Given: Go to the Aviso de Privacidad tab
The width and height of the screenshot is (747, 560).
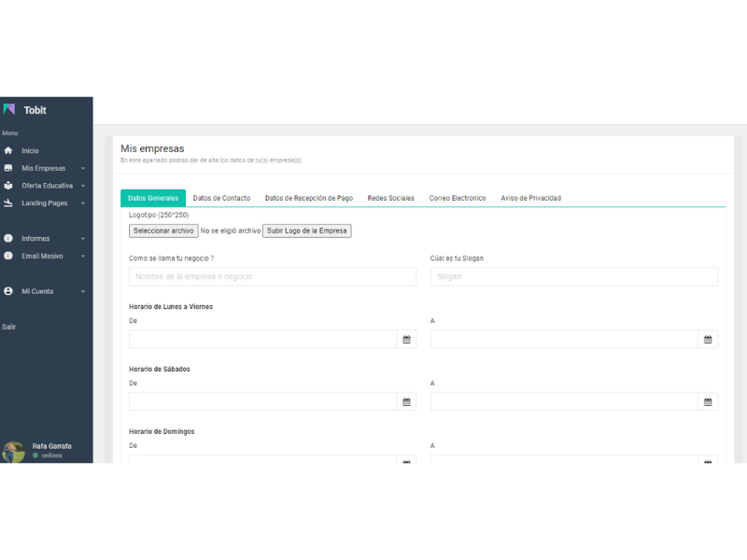Looking at the screenshot, I should tap(530, 198).
